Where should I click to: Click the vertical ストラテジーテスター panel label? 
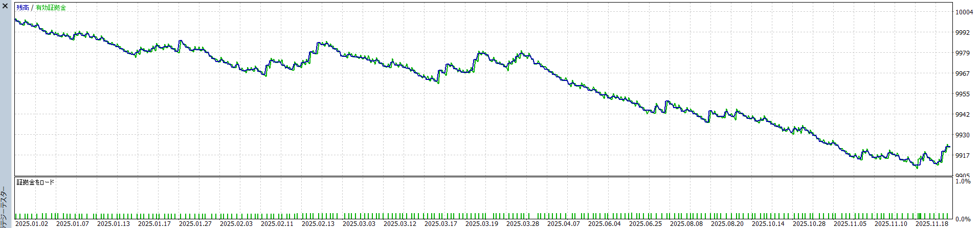pos(4,208)
